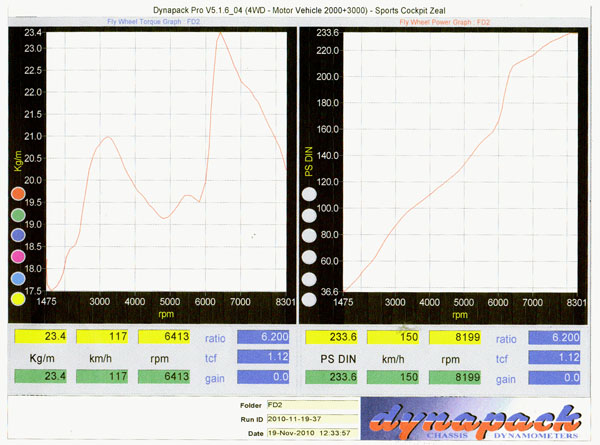Click yellow power speed 150 field
Screen dimensions: 600x445
pyautogui.click(x=393, y=337)
